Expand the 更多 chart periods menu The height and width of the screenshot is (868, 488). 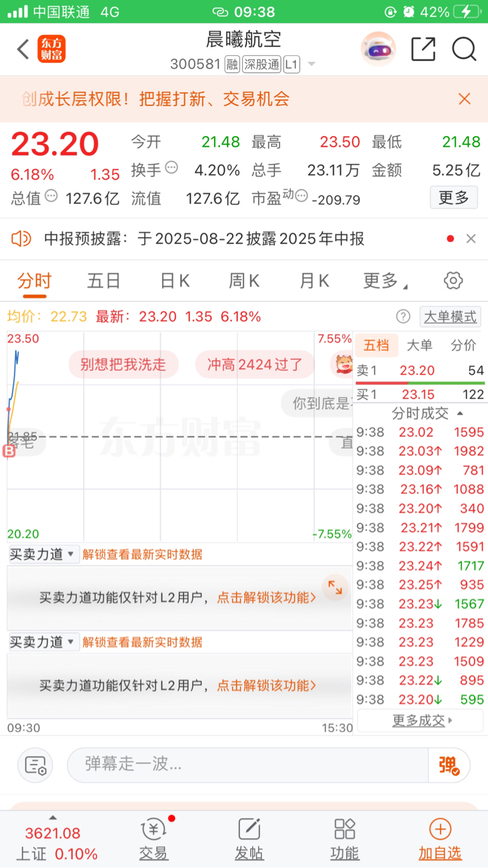coord(385,281)
